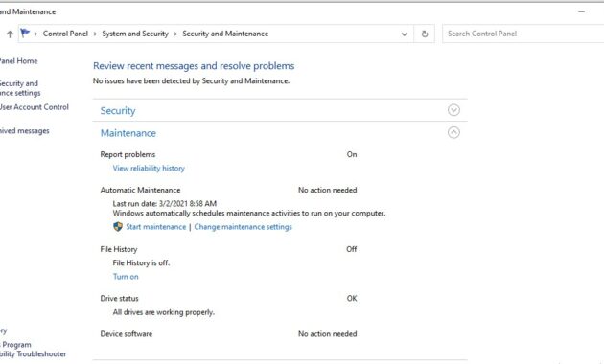Screen dimensions: 604x364
Task: Open Change maintenance settings link
Action: coord(244,227)
